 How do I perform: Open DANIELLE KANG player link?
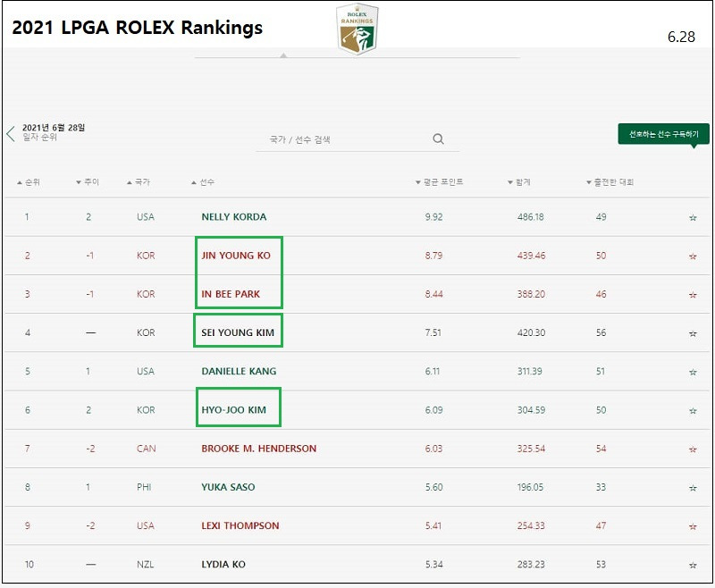[x=239, y=372]
